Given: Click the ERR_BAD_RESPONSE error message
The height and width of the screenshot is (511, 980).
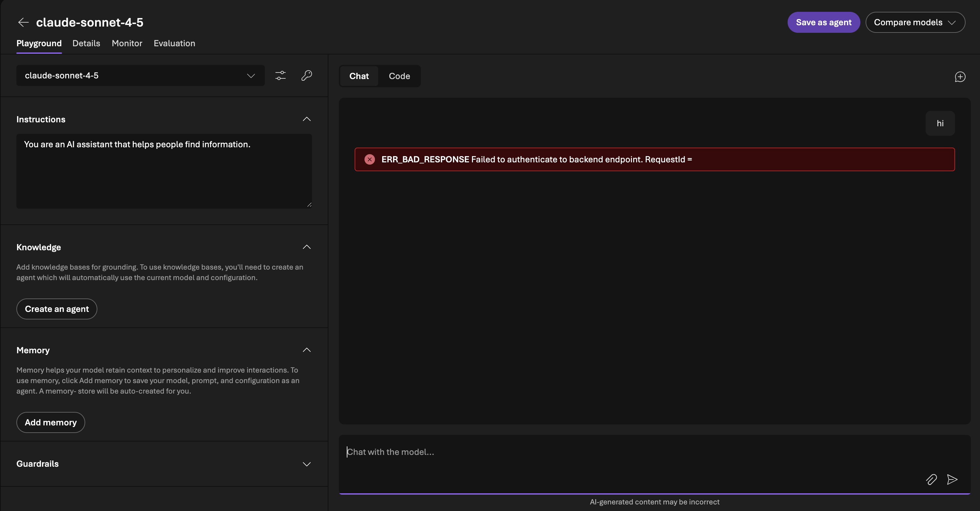Looking at the screenshot, I should 654,159.
